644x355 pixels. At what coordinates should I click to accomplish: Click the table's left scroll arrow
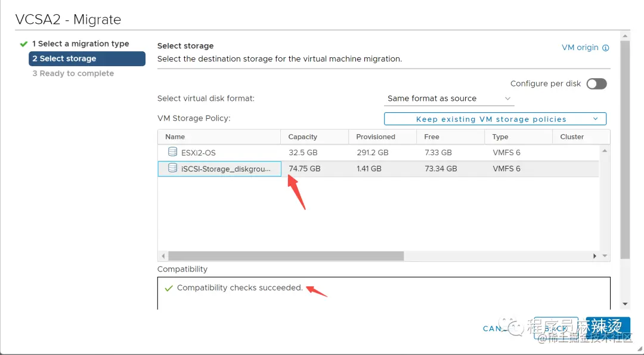click(163, 256)
